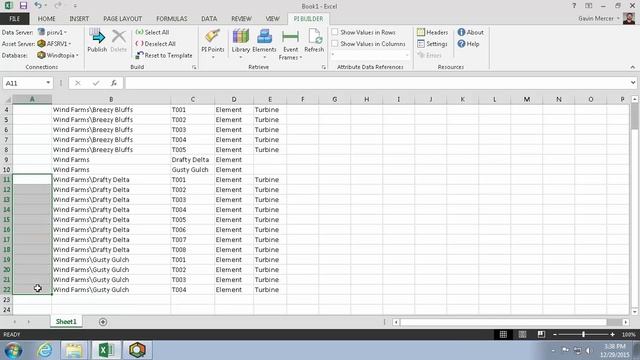Click the Name Box showing A11
640x360 pixels.
pos(24,83)
